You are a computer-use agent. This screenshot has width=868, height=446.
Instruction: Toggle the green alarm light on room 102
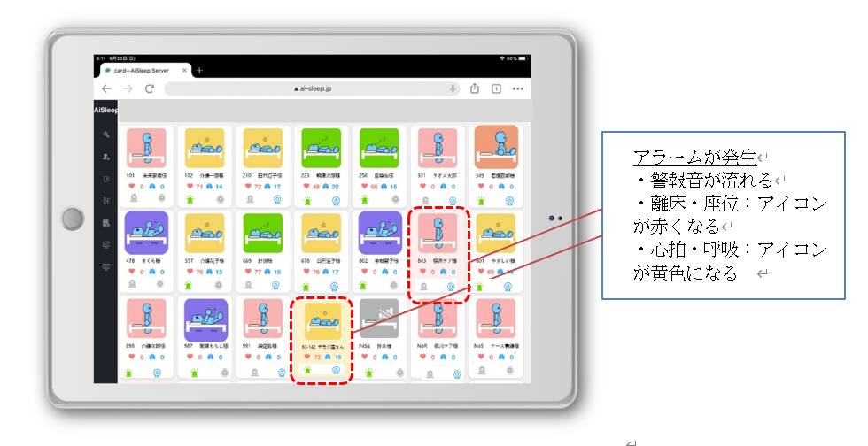point(190,200)
